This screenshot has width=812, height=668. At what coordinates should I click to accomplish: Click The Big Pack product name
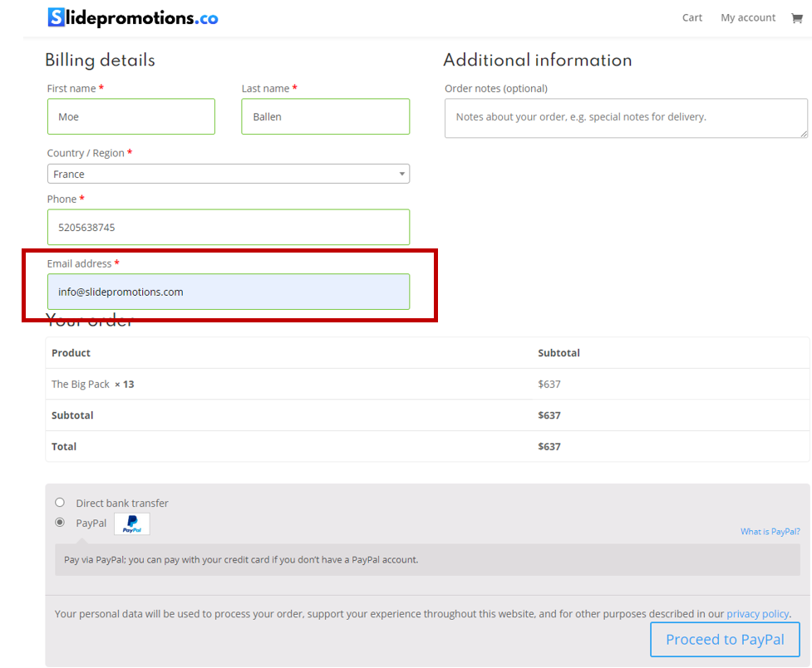point(81,385)
